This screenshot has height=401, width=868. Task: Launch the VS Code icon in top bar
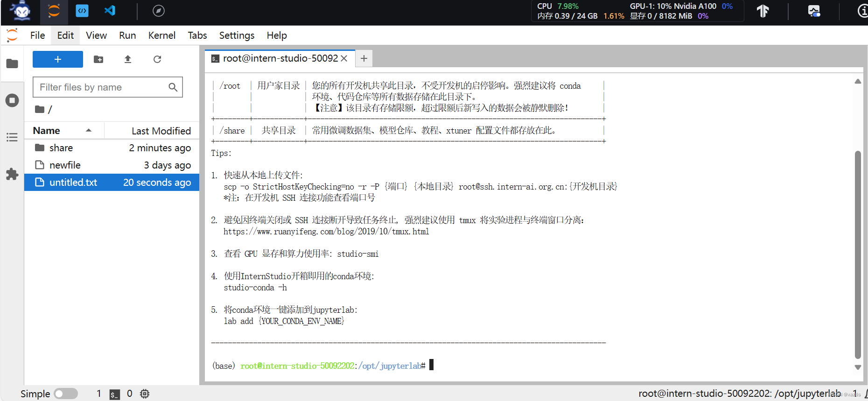pyautogui.click(x=110, y=11)
